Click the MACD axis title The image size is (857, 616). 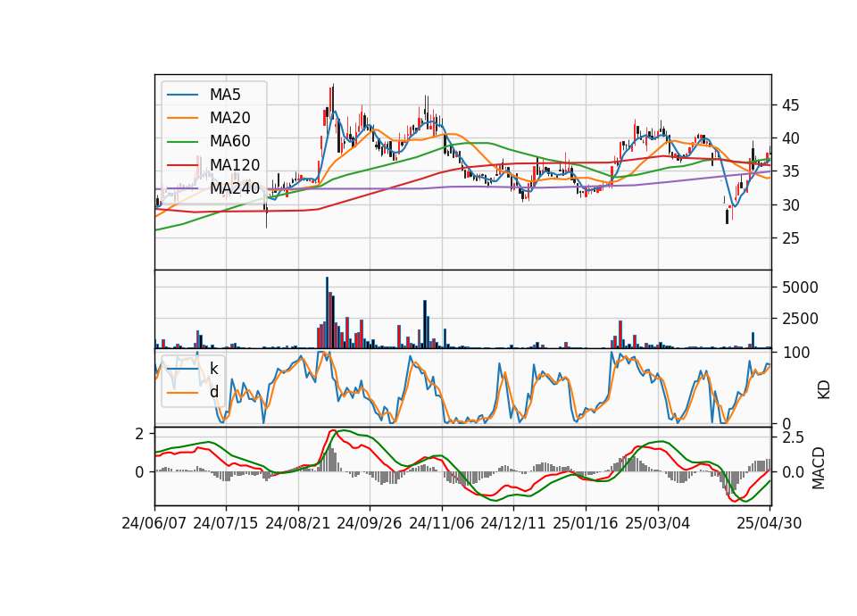click(x=819, y=468)
